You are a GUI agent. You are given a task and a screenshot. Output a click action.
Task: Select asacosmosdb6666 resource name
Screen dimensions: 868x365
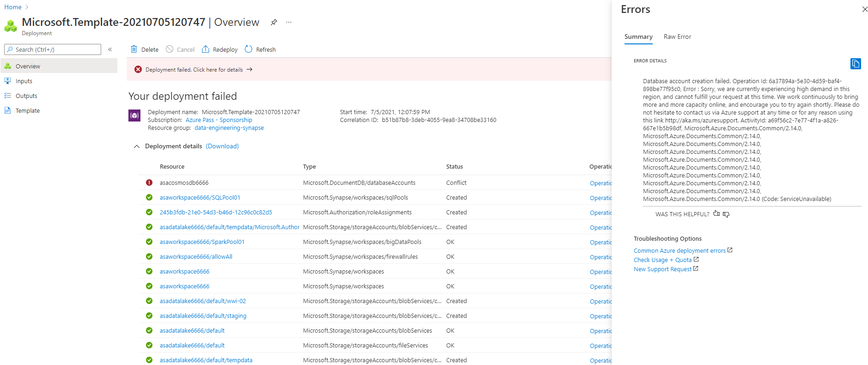click(x=184, y=182)
